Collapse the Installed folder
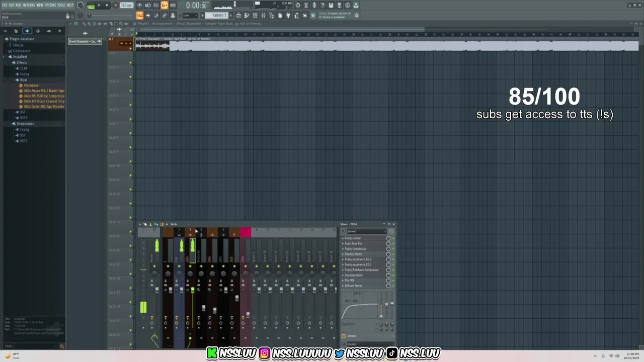Screen dimensions: 644x362 [19, 57]
